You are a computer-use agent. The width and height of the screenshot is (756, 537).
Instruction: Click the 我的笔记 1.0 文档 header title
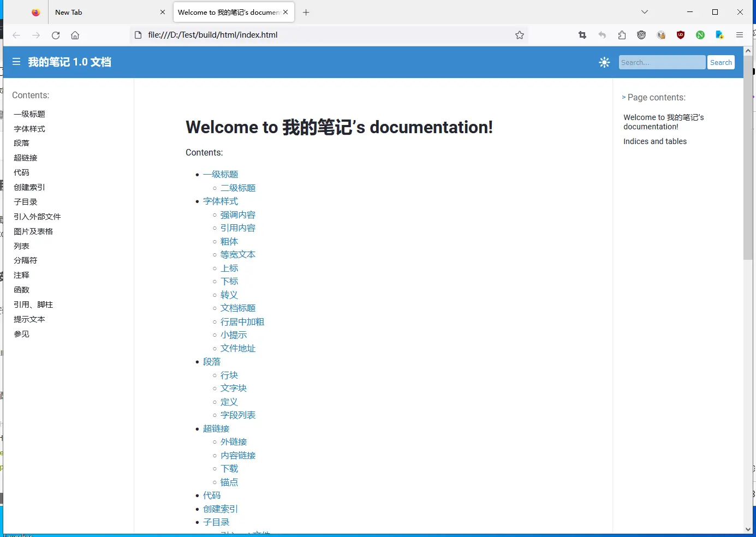click(70, 62)
